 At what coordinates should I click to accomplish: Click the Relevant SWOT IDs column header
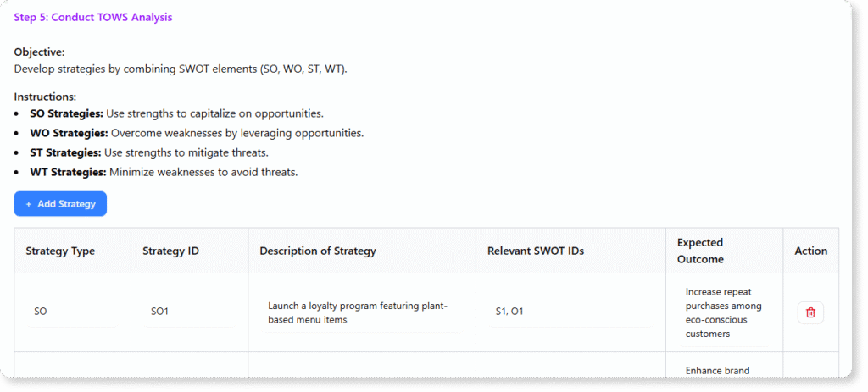pos(536,251)
